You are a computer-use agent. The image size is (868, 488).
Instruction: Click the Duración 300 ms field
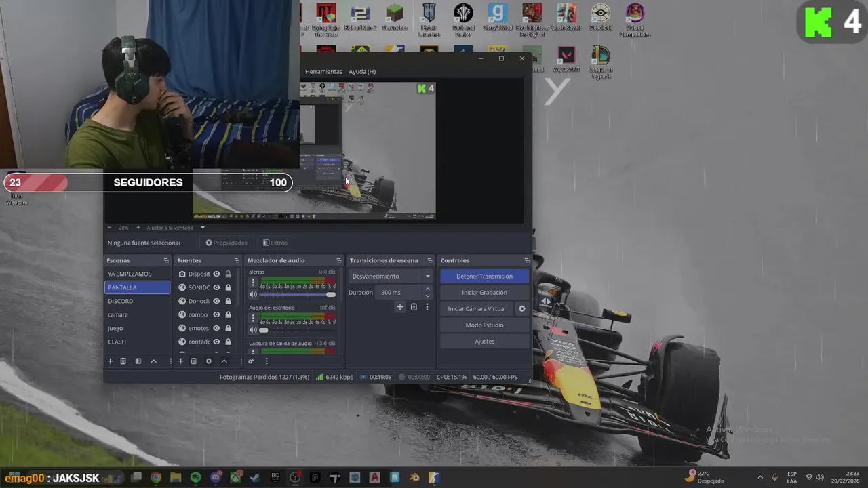tap(400, 293)
